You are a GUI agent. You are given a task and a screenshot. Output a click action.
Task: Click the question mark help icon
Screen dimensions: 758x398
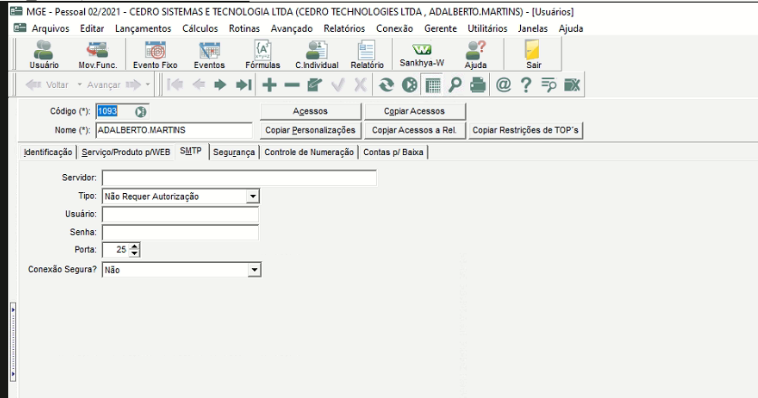(x=526, y=85)
